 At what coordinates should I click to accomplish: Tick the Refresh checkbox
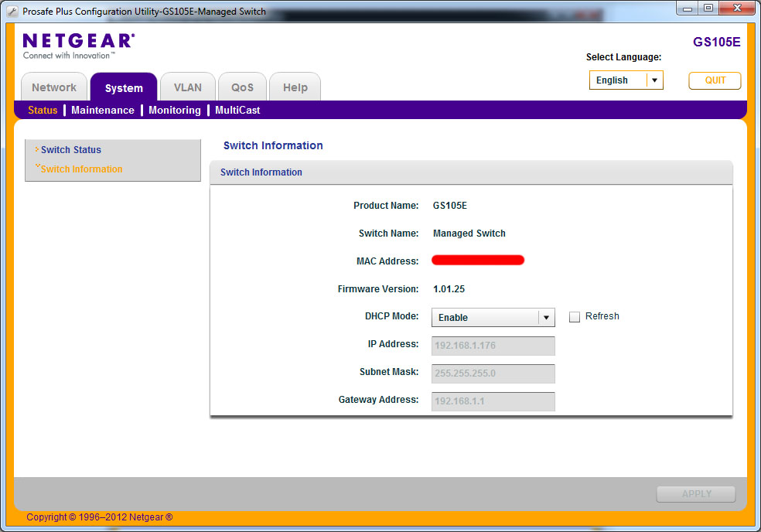pos(575,317)
